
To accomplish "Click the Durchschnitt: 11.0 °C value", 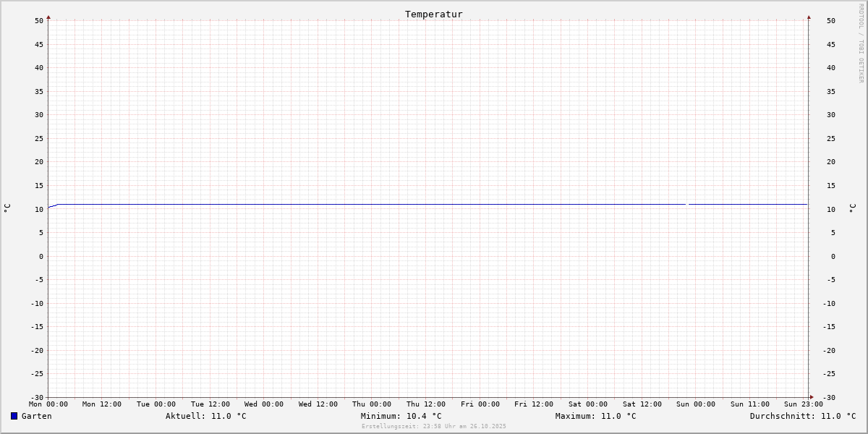I will [802, 416].
